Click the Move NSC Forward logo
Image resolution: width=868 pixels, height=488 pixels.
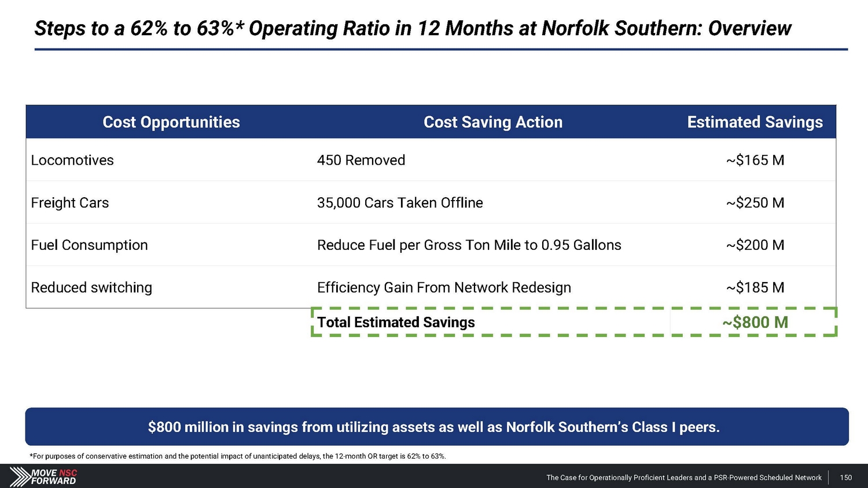pyautogui.click(x=44, y=476)
